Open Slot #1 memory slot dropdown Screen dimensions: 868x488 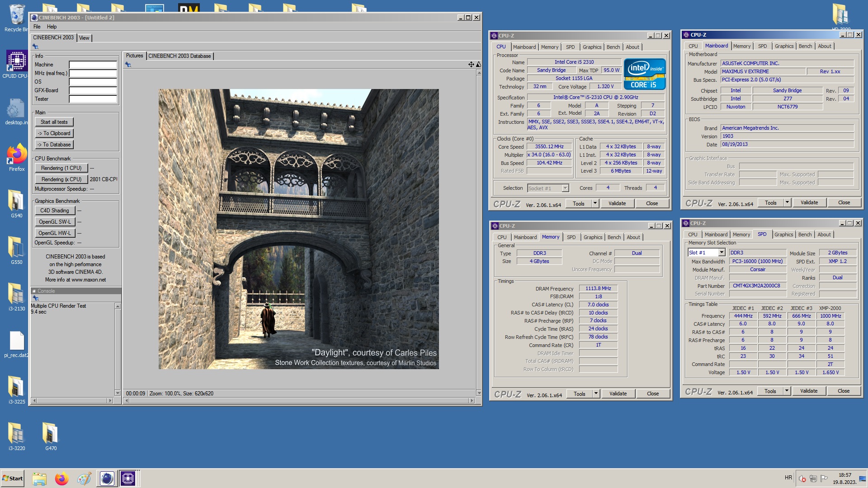(x=722, y=253)
